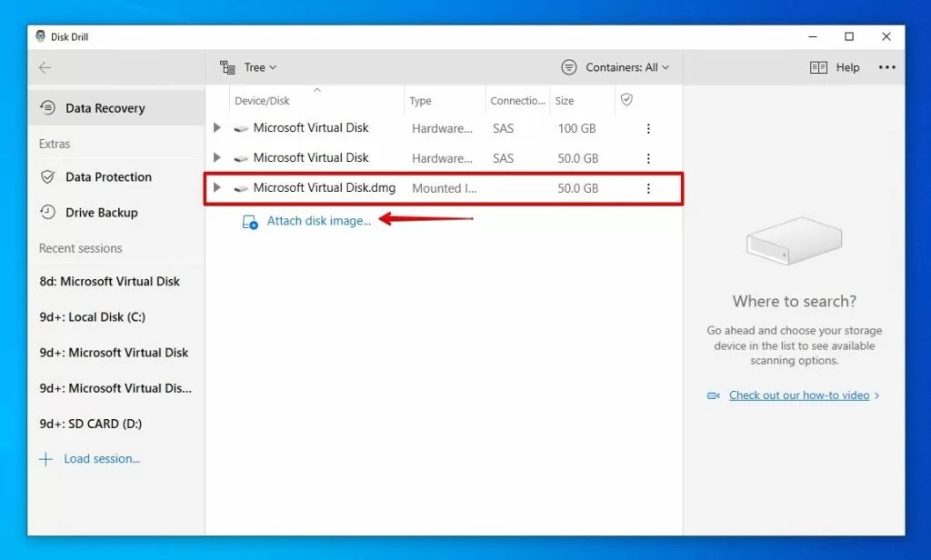The height and width of the screenshot is (560, 931).
Task: Sort by Size column header
Action: [564, 101]
